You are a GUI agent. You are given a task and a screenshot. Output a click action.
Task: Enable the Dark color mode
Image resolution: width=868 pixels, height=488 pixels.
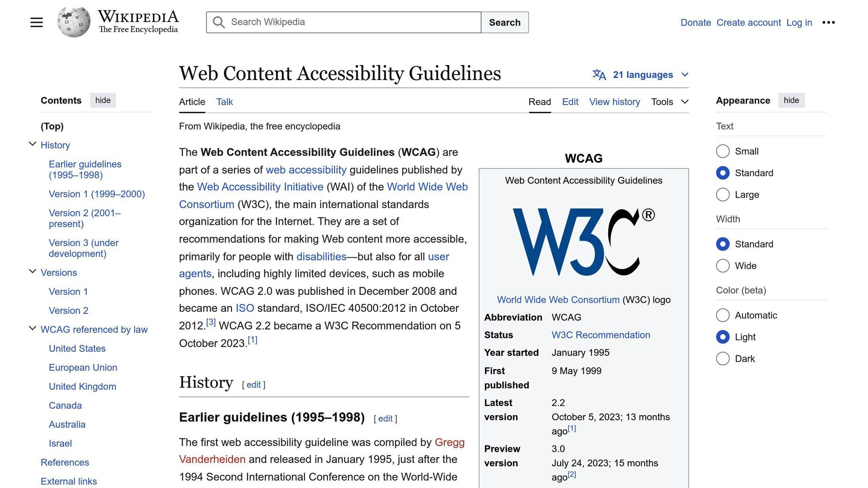click(x=723, y=359)
